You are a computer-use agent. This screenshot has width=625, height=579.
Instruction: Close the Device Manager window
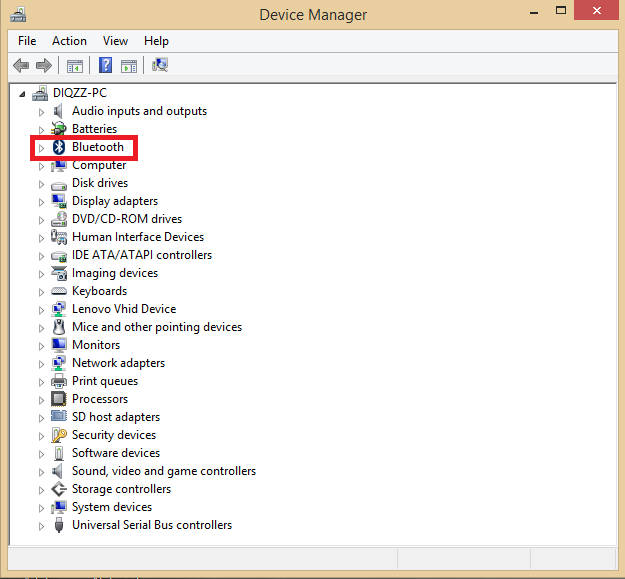click(x=596, y=10)
